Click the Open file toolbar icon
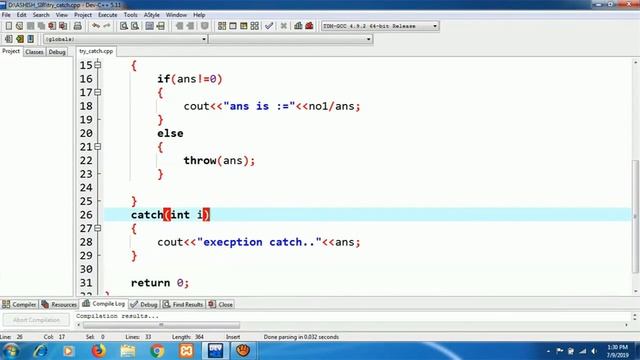This screenshot has width=640, height=360. tap(19, 26)
